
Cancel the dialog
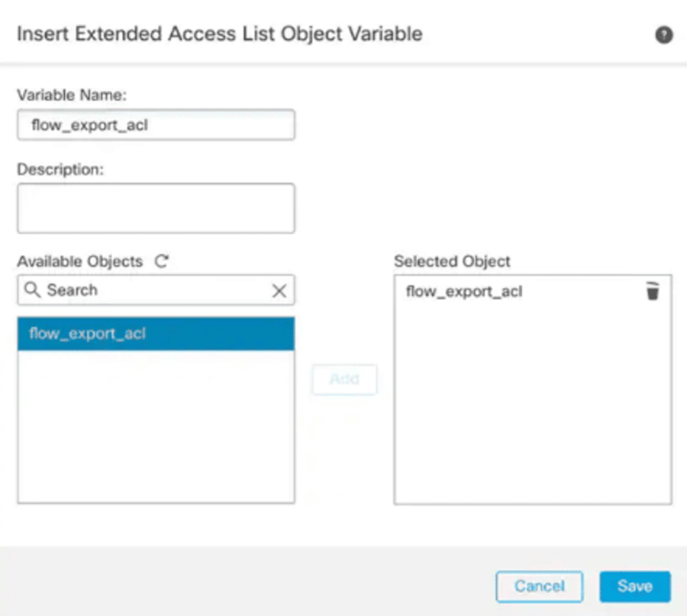[540, 587]
